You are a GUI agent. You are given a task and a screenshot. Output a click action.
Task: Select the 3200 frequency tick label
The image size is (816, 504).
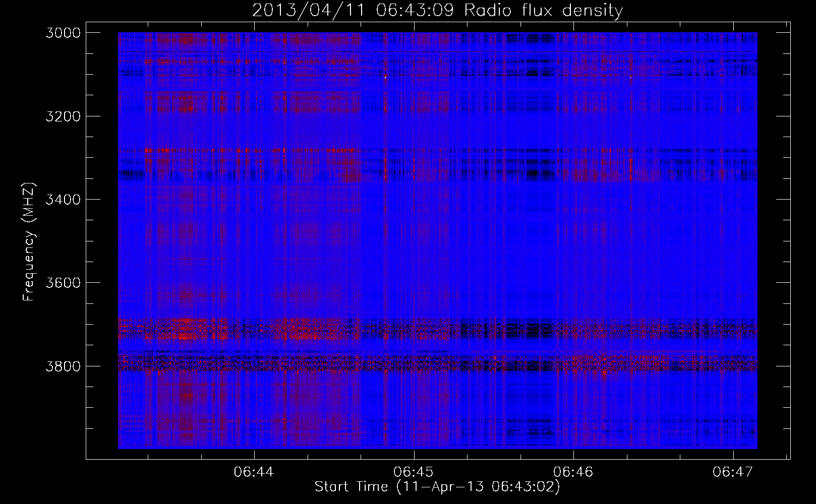(x=63, y=116)
